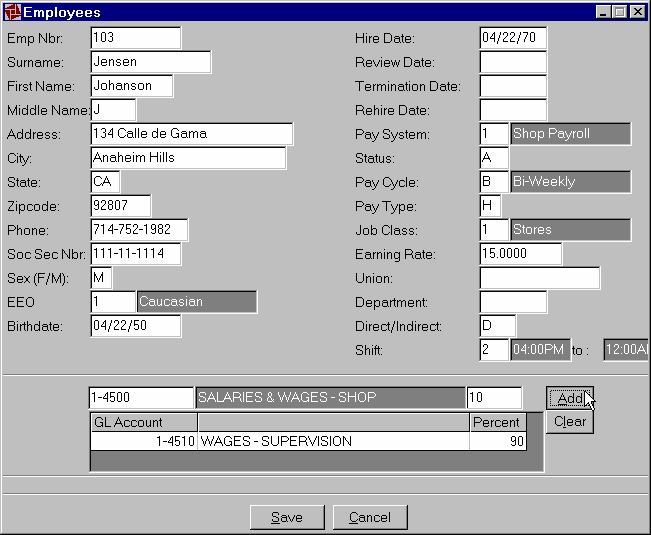Click the percent entry field with 10
This screenshot has height=535, width=651.
[x=494, y=398]
